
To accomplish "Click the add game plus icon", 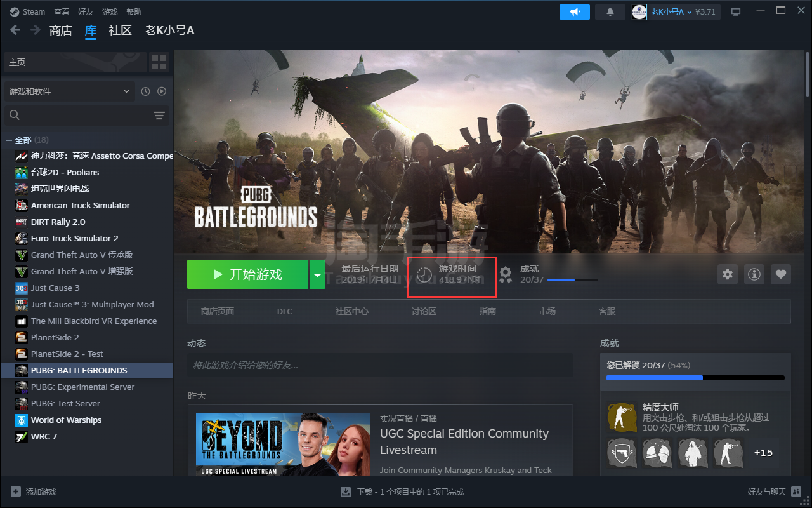I will coord(16,491).
